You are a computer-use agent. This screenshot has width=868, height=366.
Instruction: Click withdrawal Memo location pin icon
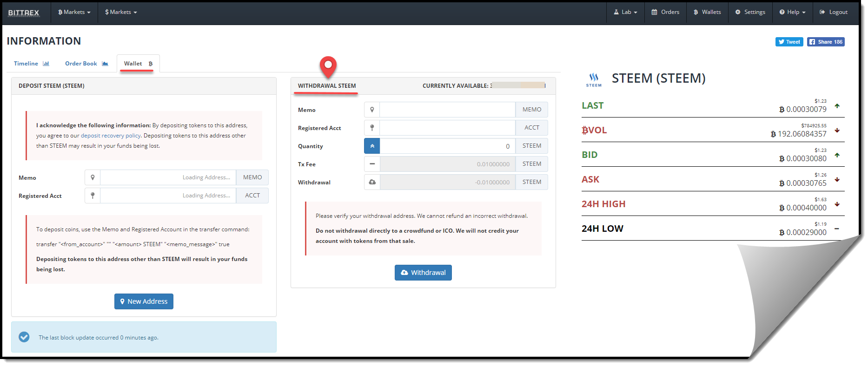pyautogui.click(x=372, y=110)
